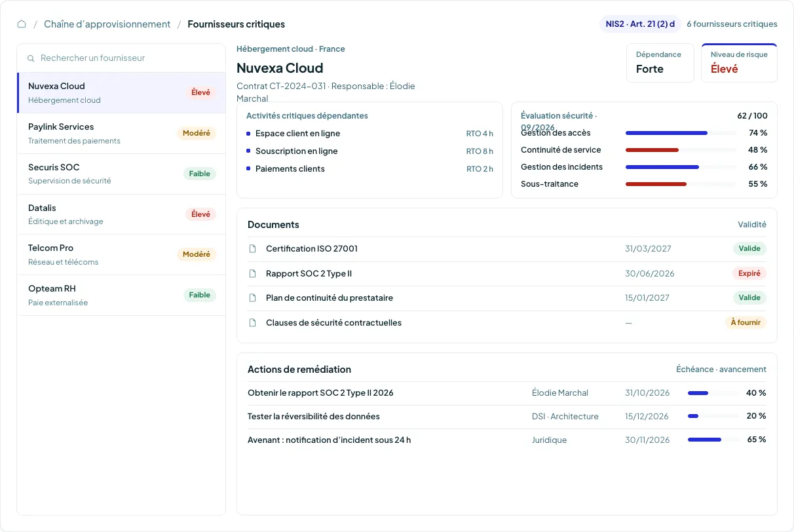The height and width of the screenshot is (532, 794).
Task: Click the À fournir badge
Action: (x=746, y=322)
